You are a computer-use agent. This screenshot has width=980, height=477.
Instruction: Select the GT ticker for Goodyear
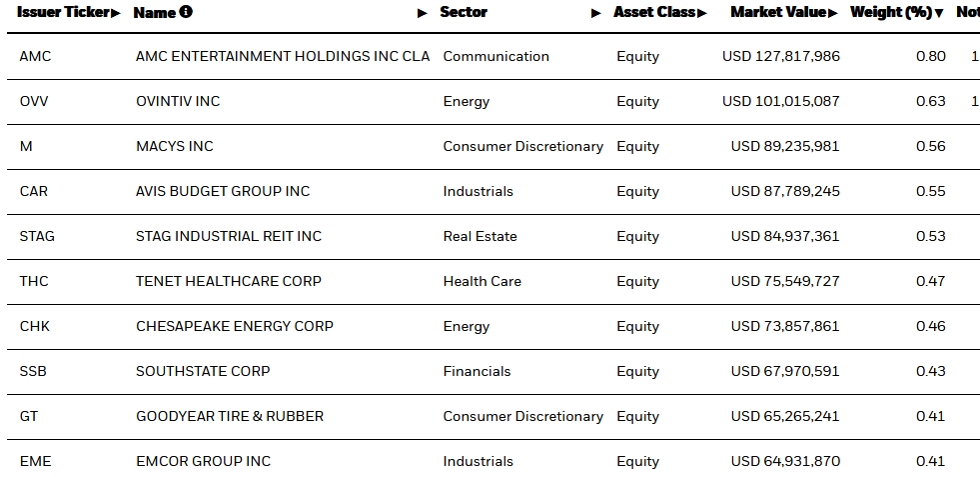[29, 417]
